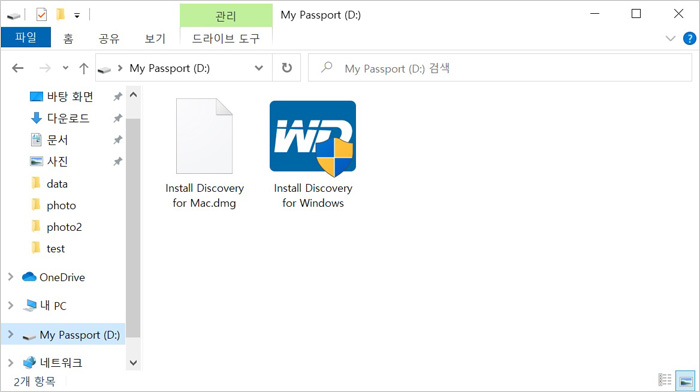700x392 pixels.
Task: Open the recent locations dropdown
Action: pyautogui.click(x=66, y=68)
